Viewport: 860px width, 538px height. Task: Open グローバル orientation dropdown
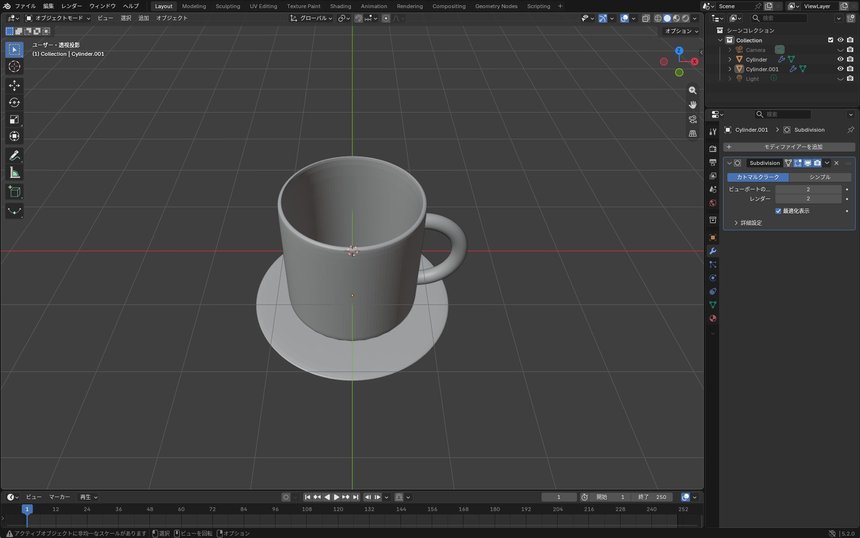click(x=312, y=18)
